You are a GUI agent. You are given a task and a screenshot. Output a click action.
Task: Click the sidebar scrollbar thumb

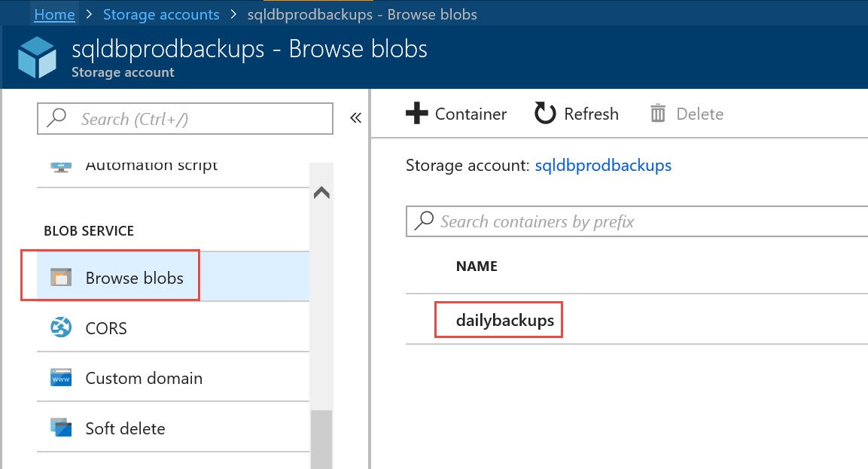click(x=321, y=440)
